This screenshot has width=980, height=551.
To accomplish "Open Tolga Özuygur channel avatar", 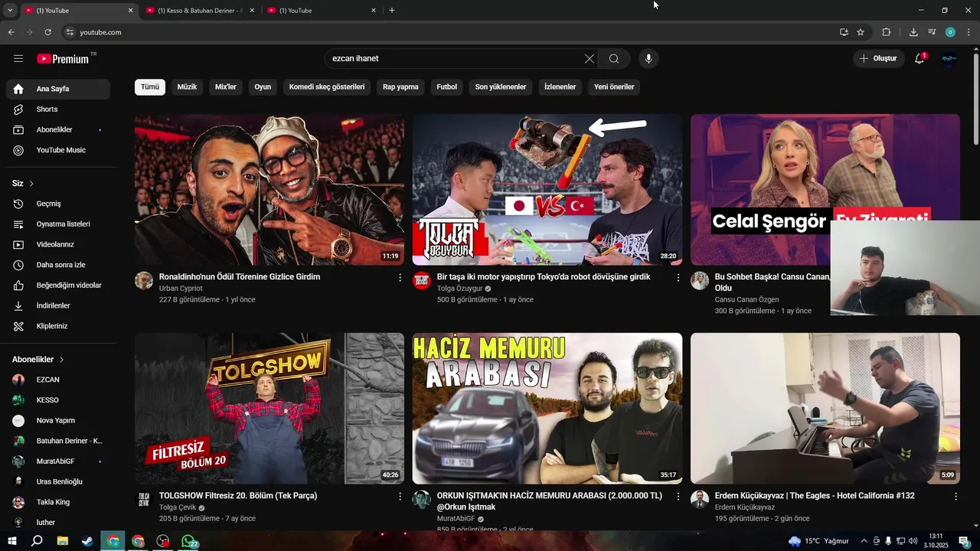I will (x=422, y=280).
